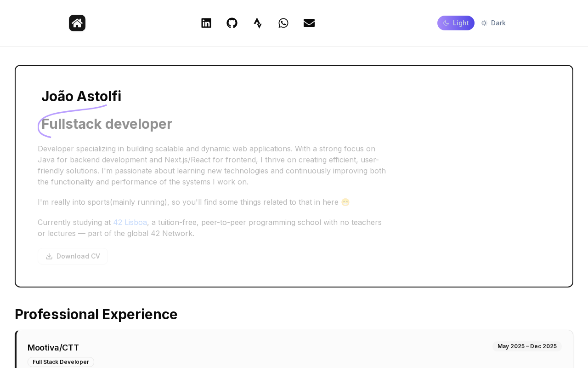Switch to the Dark theme
The image size is (588, 368).
498,23
